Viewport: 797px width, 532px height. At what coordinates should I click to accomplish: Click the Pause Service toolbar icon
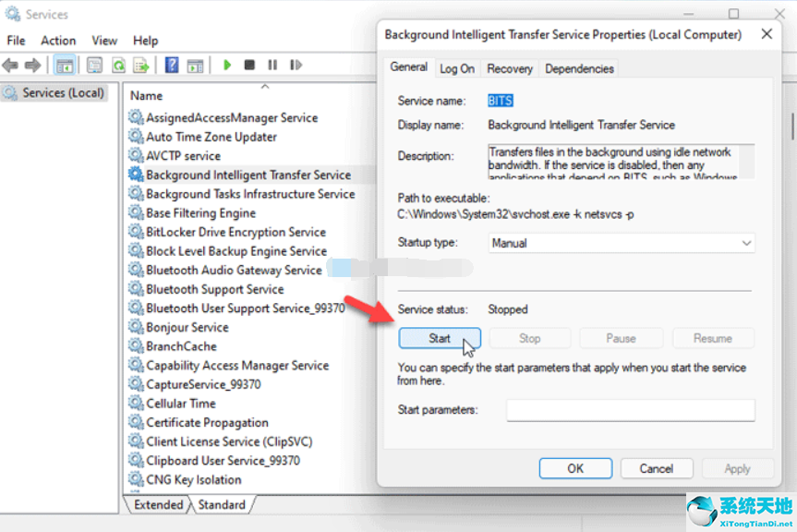coord(272,65)
